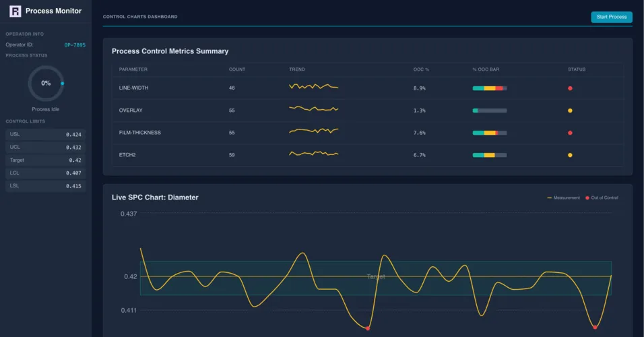This screenshot has width=644, height=337.
Task: Click the ETCH2 OOC bar
Action: 490,155
